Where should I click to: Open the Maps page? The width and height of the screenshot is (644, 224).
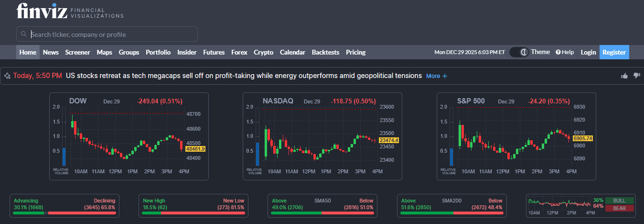pyautogui.click(x=104, y=52)
